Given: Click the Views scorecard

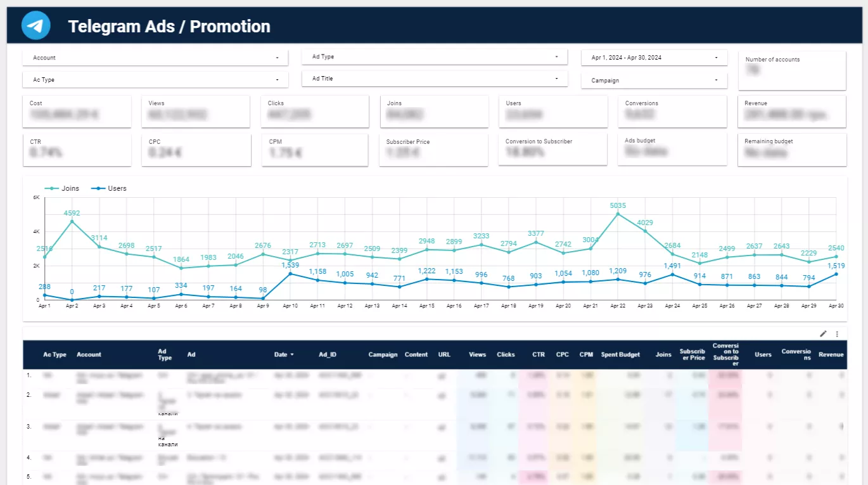Looking at the screenshot, I should (196, 112).
